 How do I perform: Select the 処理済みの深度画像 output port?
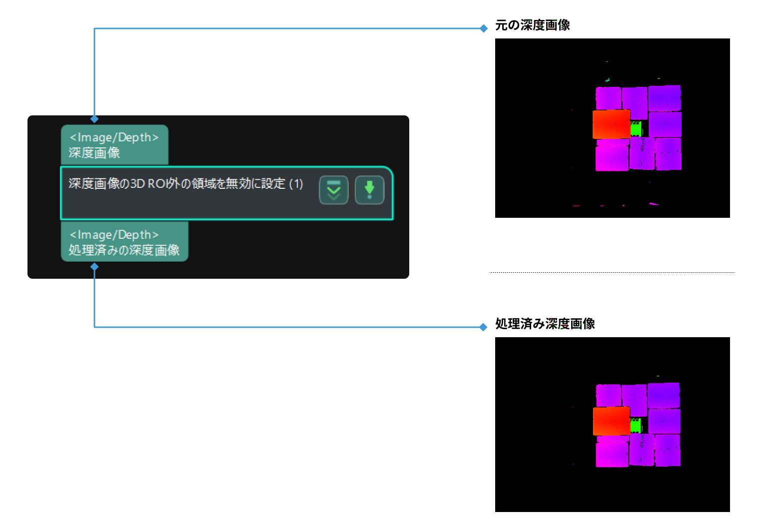coord(124,242)
